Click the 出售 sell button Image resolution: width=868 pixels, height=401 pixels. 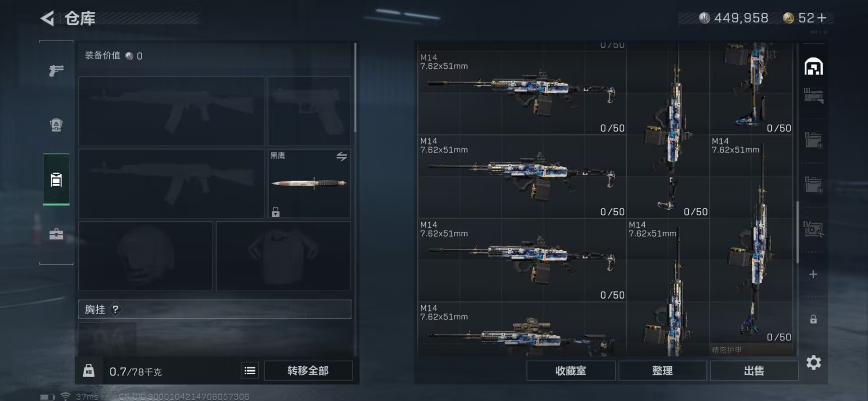(x=754, y=371)
